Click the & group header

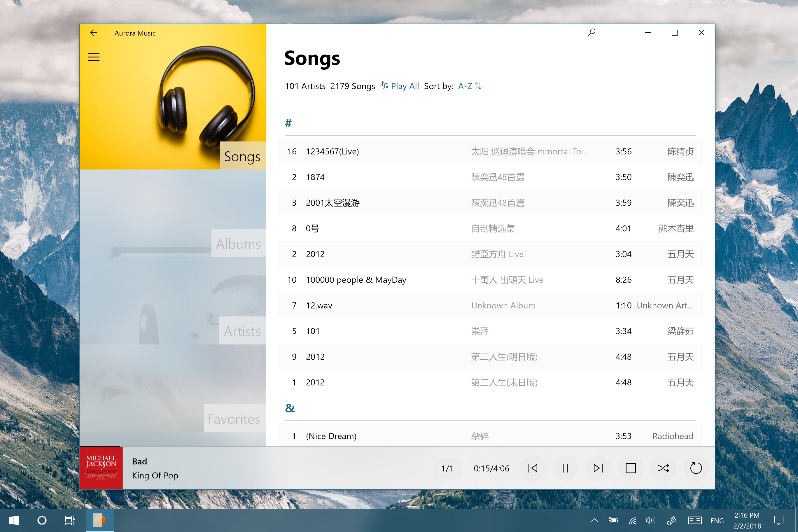(290, 408)
